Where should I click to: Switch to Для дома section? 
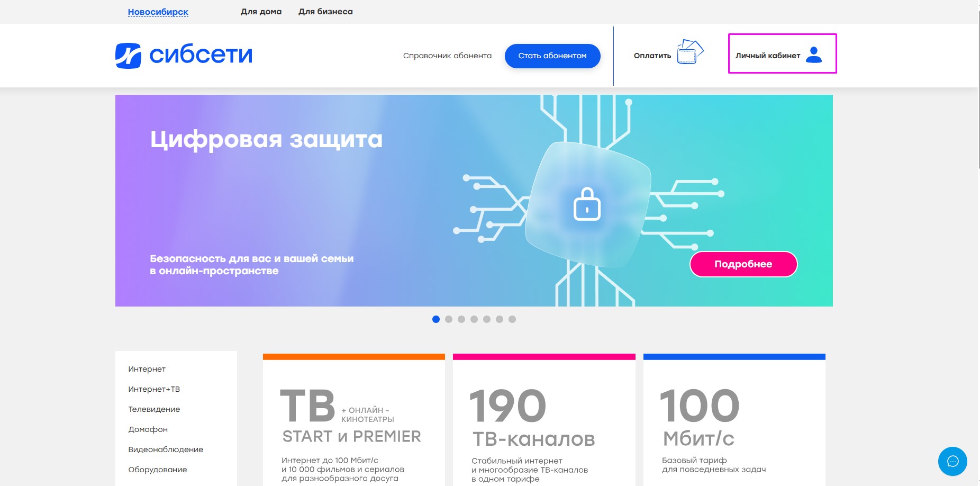pyautogui.click(x=261, y=12)
